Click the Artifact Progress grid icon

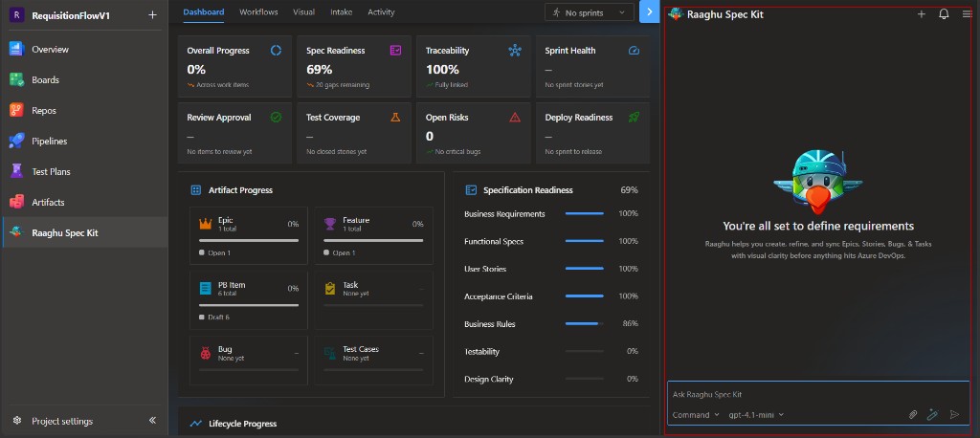(195, 190)
